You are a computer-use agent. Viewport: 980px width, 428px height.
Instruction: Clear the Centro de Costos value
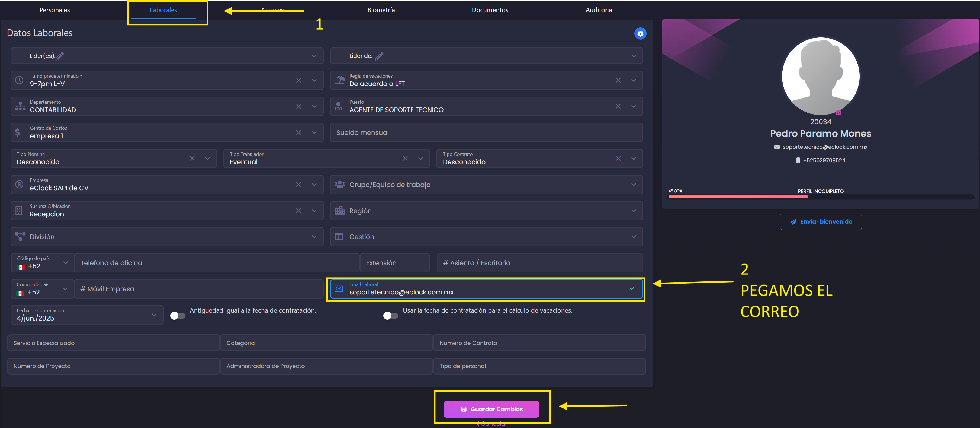298,132
